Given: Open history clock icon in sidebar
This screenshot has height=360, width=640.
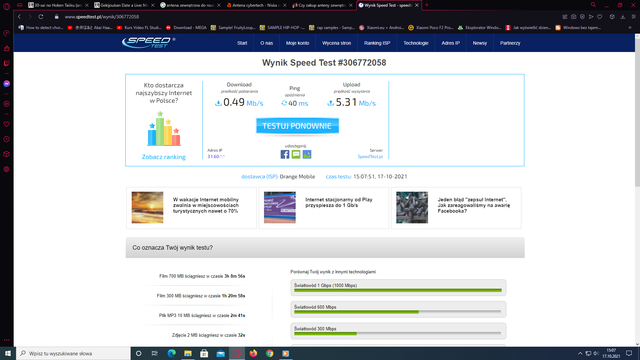Looking at the screenshot, I should tap(7, 139).
